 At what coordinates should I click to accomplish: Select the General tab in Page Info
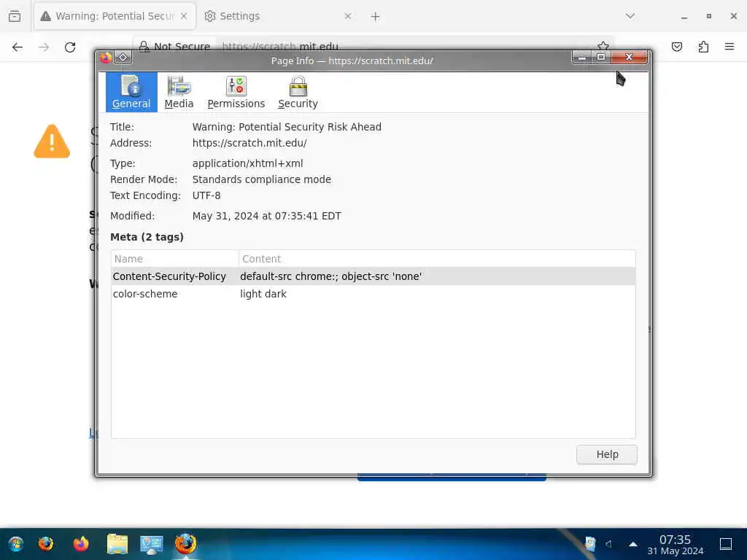(x=131, y=93)
